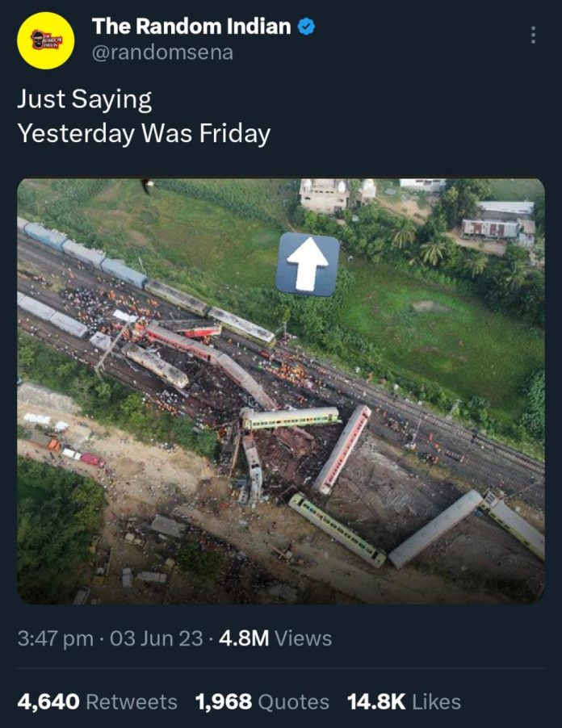Click the long grey coach at photo bottom-right
This screenshot has height=728, width=562.
pos(434,529)
